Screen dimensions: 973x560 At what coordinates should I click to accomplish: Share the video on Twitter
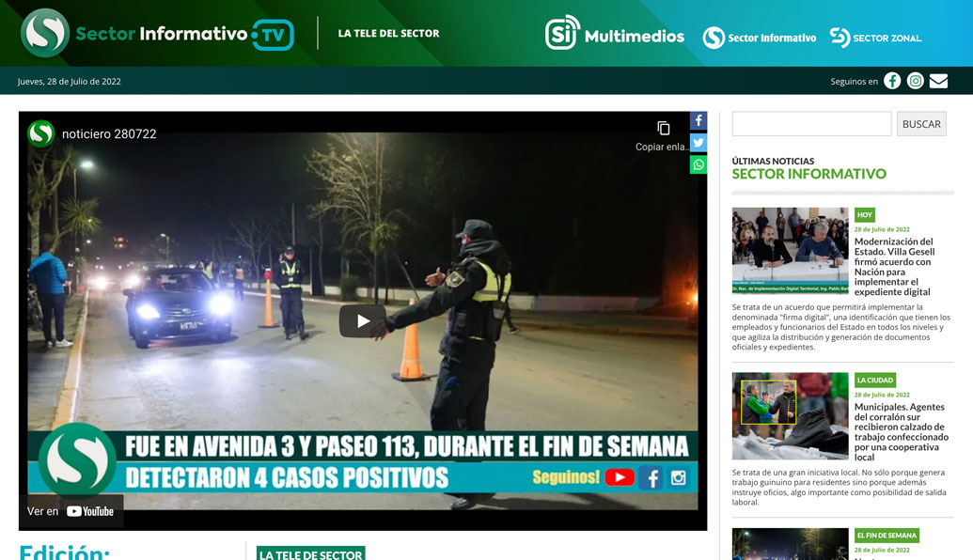698,142
